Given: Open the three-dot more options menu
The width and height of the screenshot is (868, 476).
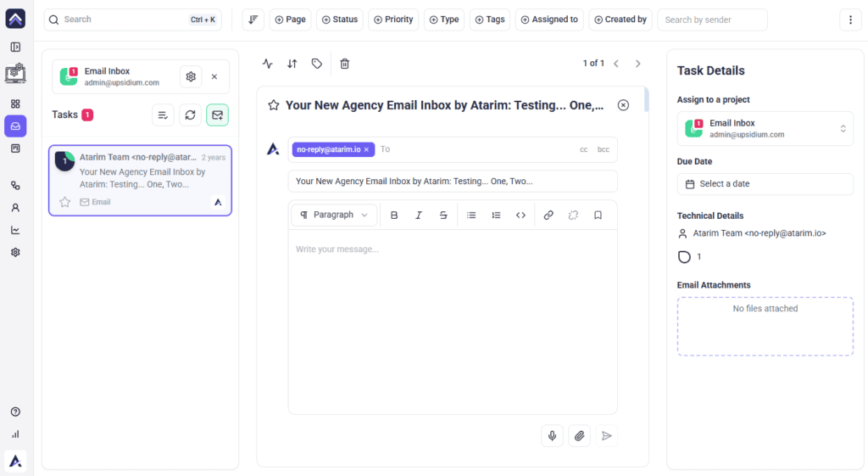Looking at the screenshot, I should tap(850, 20).
